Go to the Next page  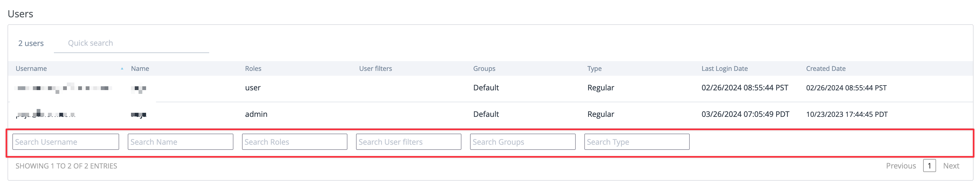click(x=951, y=166)
